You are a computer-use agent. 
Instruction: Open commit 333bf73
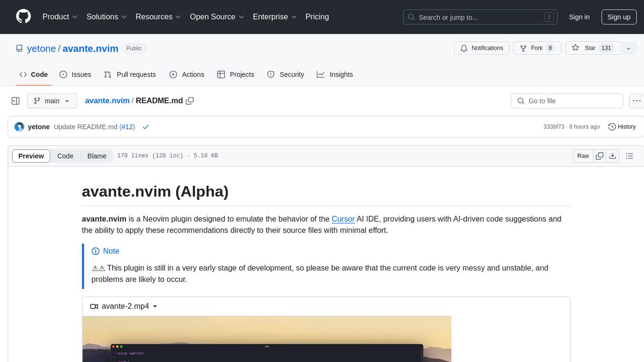554,127
